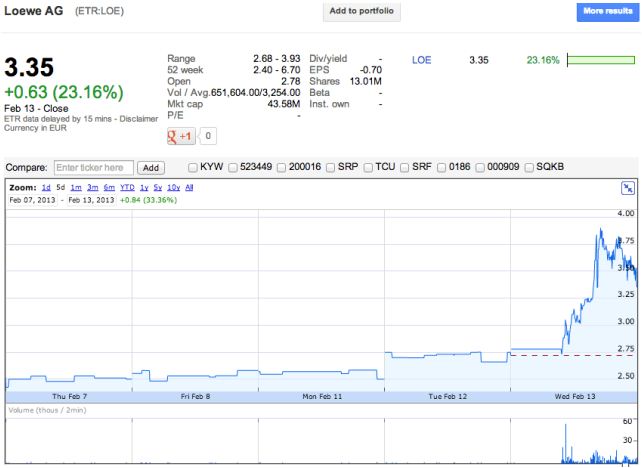Choose the YTD zoom range
The width and height of the screenshot is (642, 468).
click(127, 187)
